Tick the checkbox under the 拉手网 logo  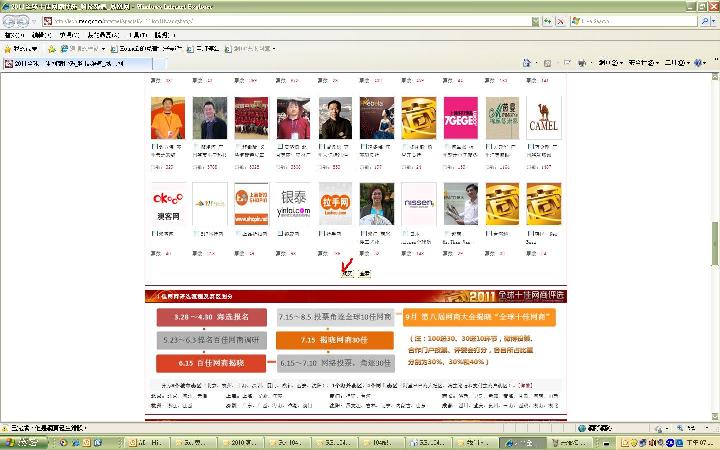[321, 234]
